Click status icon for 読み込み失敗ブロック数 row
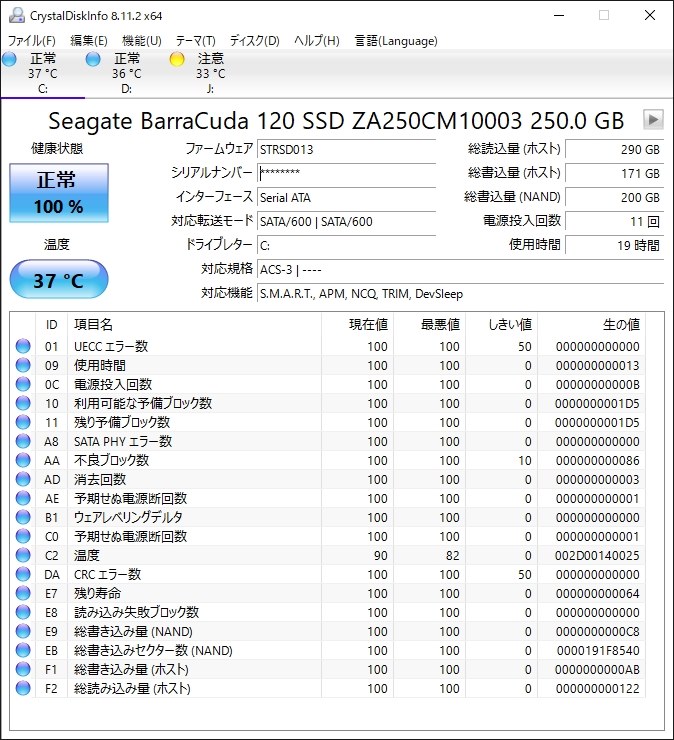674x740 pixels. click(23, 612)
